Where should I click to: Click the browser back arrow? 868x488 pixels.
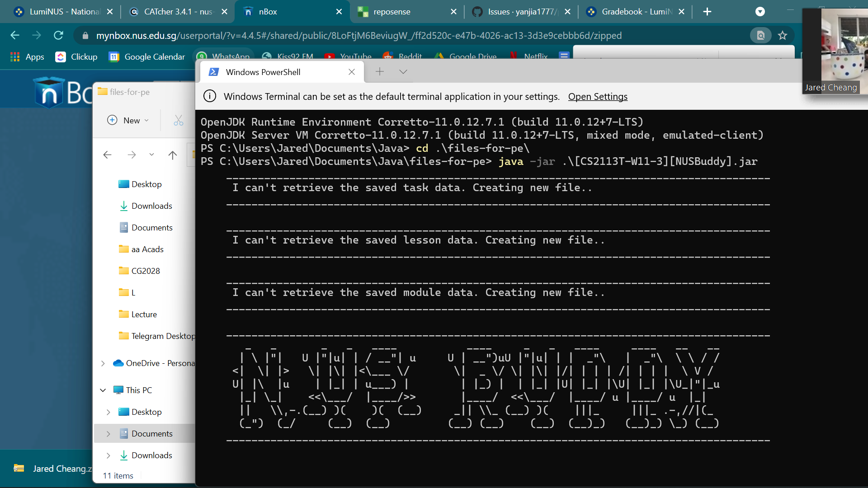(x=15, y=35)
